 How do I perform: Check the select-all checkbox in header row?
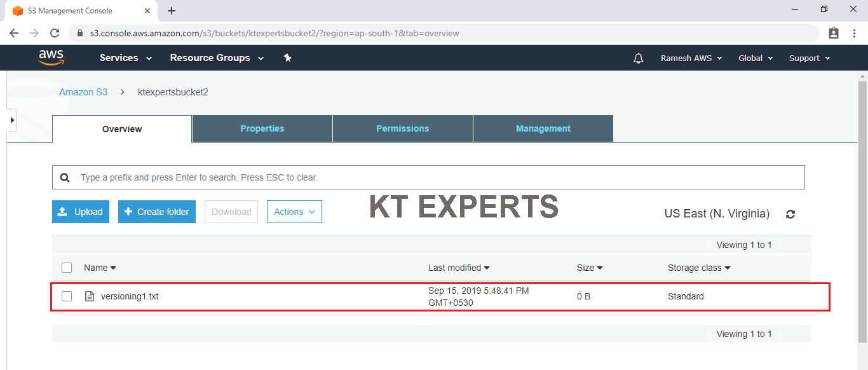[67, 268]
